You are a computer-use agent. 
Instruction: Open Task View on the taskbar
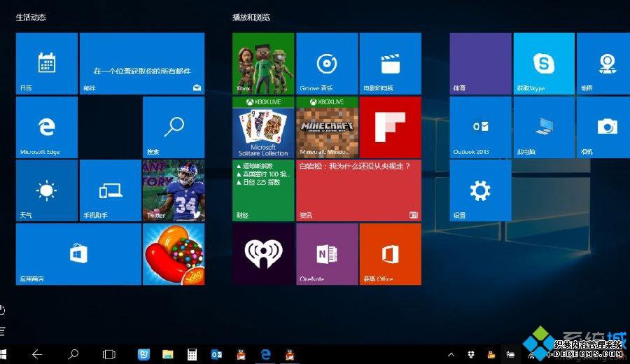(109, 354)
